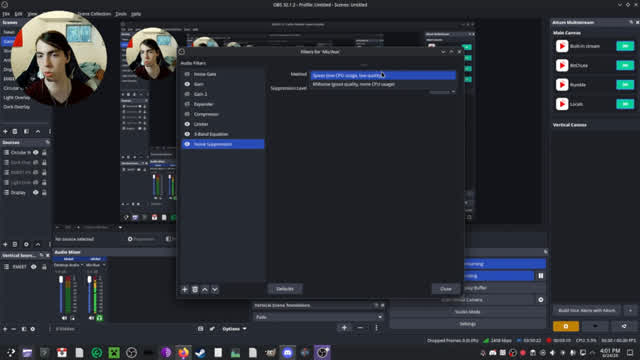Toggle visibility of the Noise Gate filter
The width and height of the screenshot is (640, 360).
pos(187,74)
